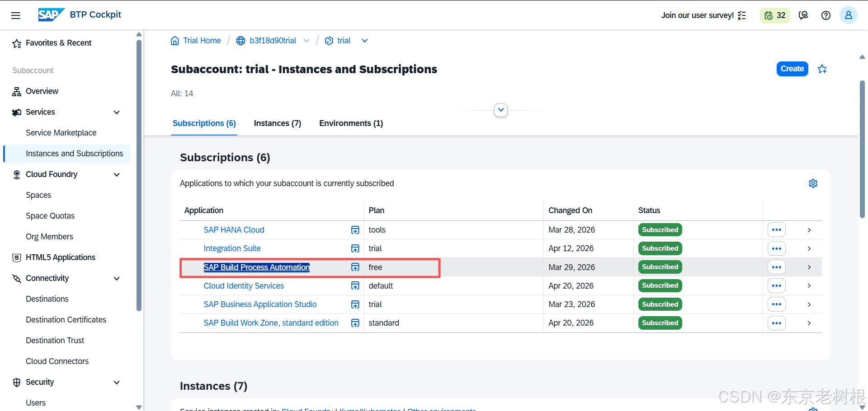Open the hamburger navigation menu

(x=16, y=15)
